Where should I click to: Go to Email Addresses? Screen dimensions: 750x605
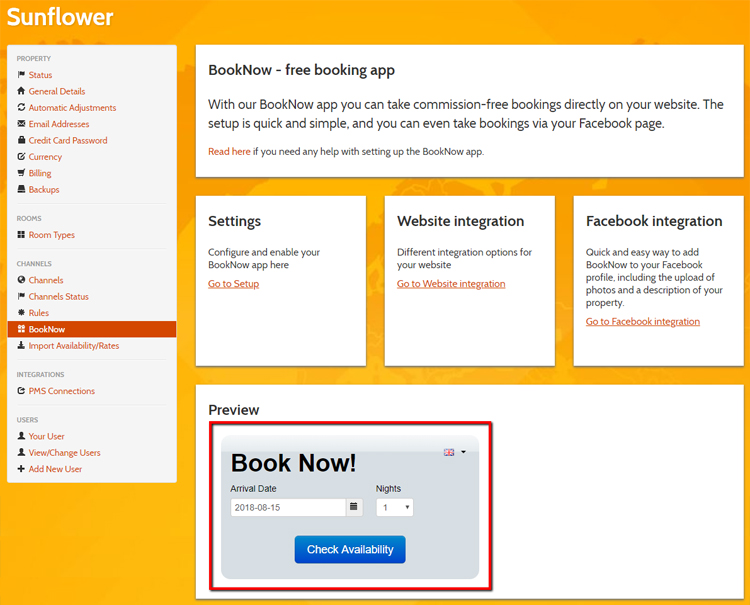click(x=59, y=124)
